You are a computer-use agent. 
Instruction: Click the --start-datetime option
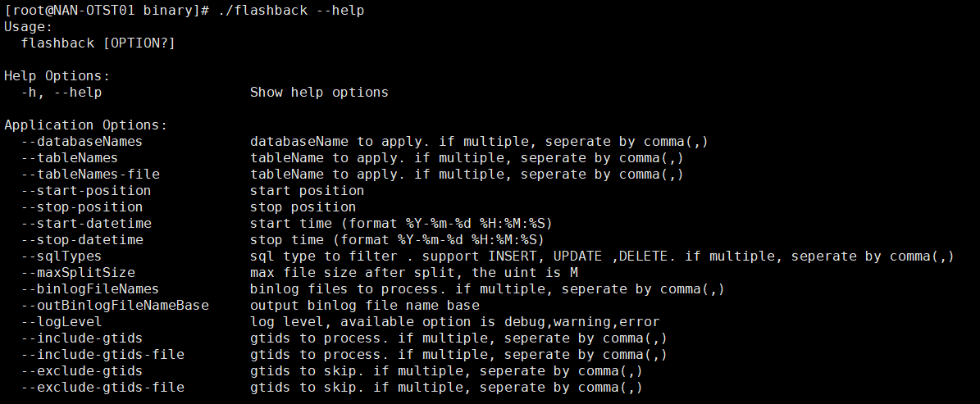[x=86, y=224]
